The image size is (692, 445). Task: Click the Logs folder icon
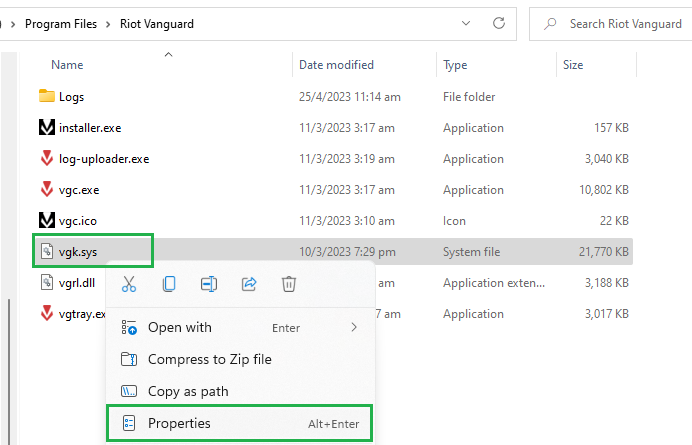click(47, 96)
